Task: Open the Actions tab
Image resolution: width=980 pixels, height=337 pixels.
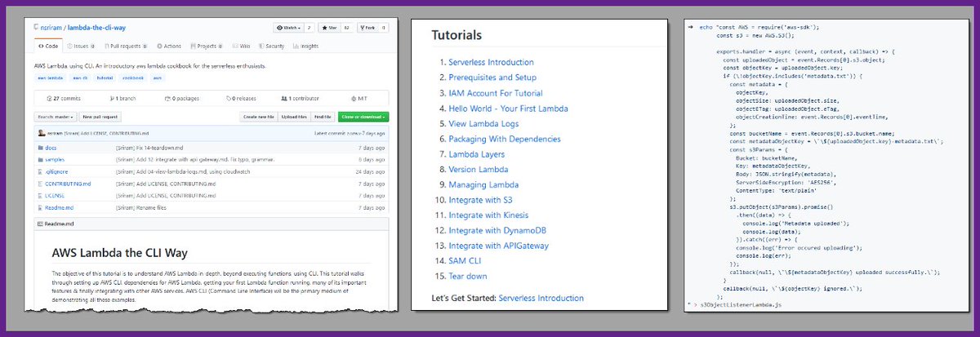Action: point(167,47)
